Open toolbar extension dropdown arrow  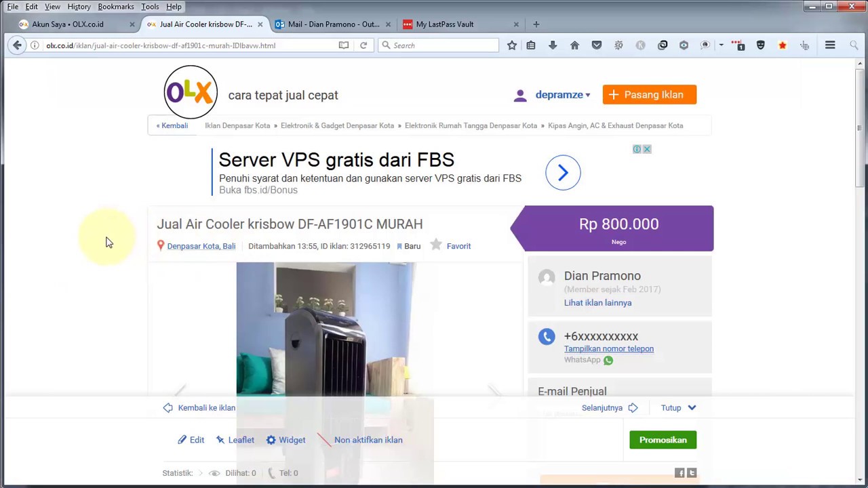(721, 45)
